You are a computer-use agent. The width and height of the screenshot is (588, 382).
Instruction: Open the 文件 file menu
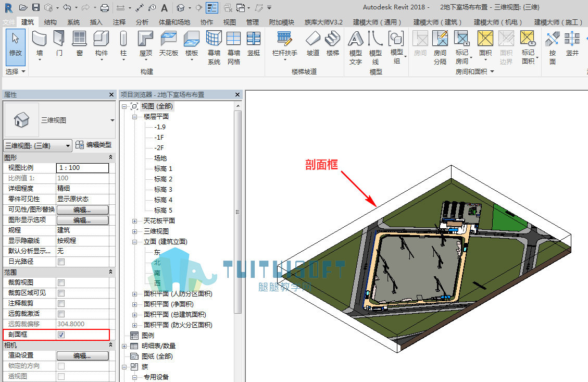pos(9,22)
